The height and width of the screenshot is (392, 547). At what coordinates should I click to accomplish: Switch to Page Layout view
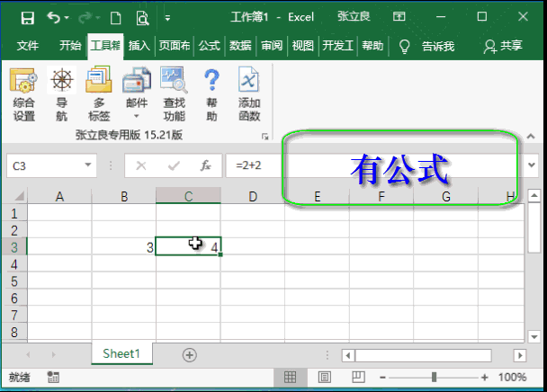click(x=324, y=378)
